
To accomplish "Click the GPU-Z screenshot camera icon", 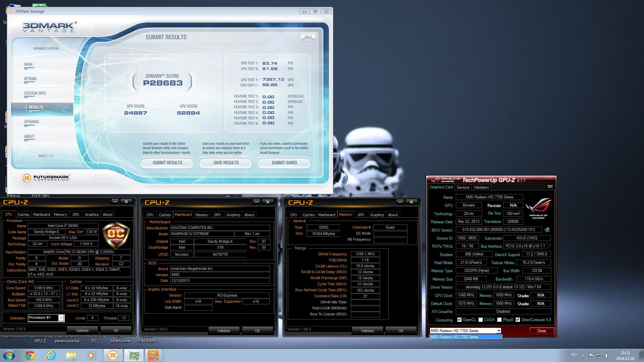I will coord(550,187).
